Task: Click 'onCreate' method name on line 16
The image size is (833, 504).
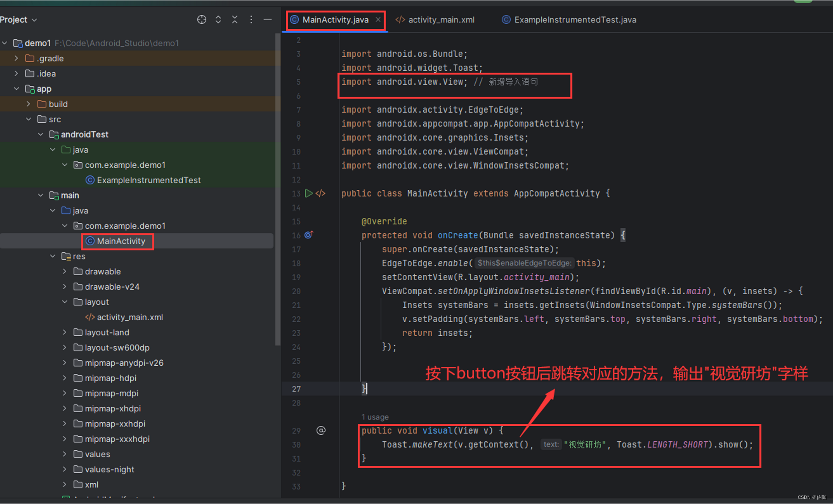Action: pyautogui.click(x=458, y=235)
